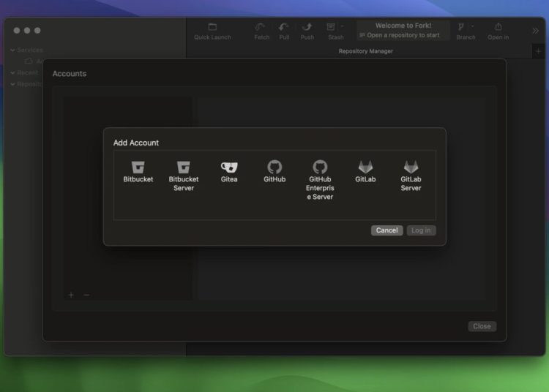The height and width of the screenshot is (392, 549).
Task: Click the Fetch toolbar icon
Action: pyautogui.click(x=261, y=31)
